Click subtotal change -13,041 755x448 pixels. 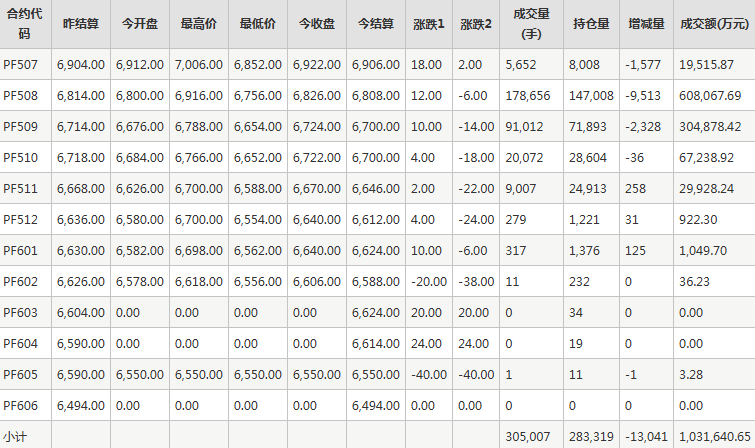coord(646,437)
